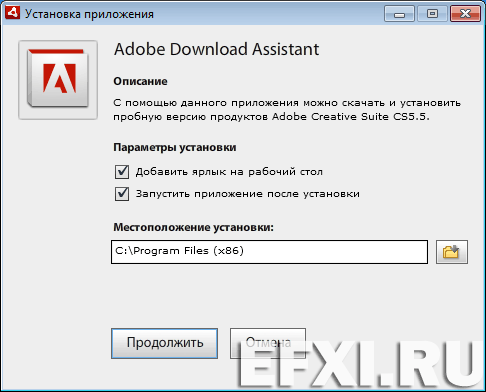
Task: Click the "Местоположение установки:" label
Action: [x=193, y=227]
